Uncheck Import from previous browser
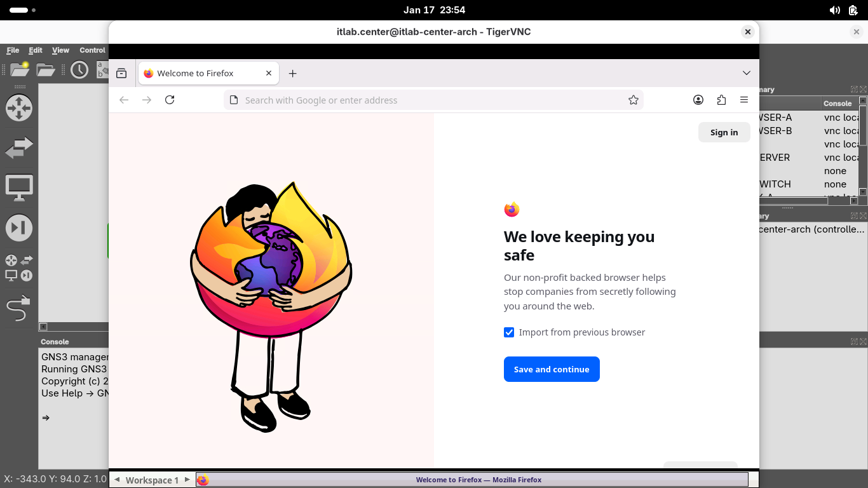The width and height of the screenshot is (868, 488). pyautogui.click(x=509, y=332)
